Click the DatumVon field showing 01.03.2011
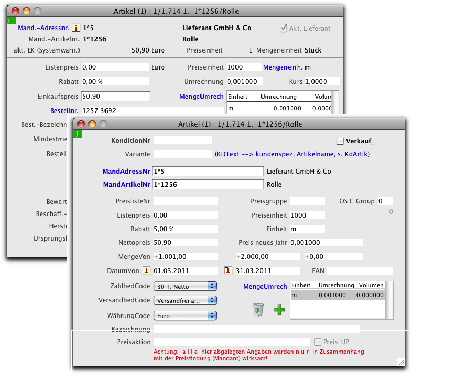Screen dimensions: 455x378 coord(186,270)
